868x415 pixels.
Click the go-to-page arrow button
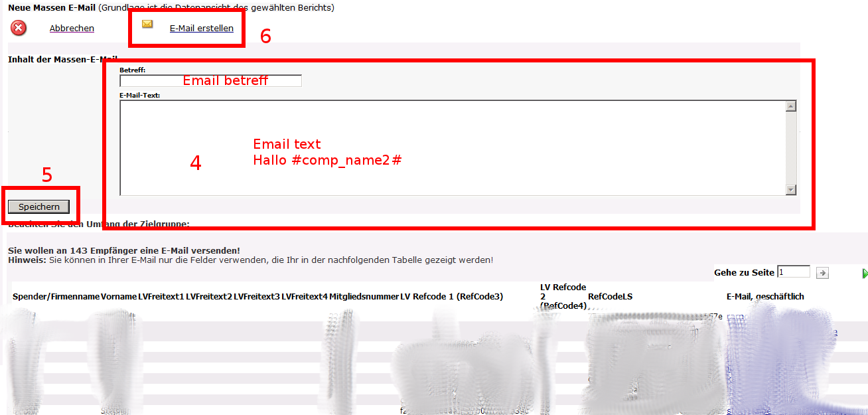[822, 272]
